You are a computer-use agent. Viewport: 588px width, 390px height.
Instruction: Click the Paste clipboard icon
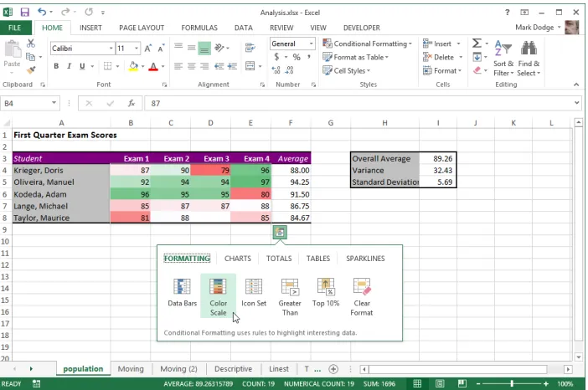(x=12, y=49)
